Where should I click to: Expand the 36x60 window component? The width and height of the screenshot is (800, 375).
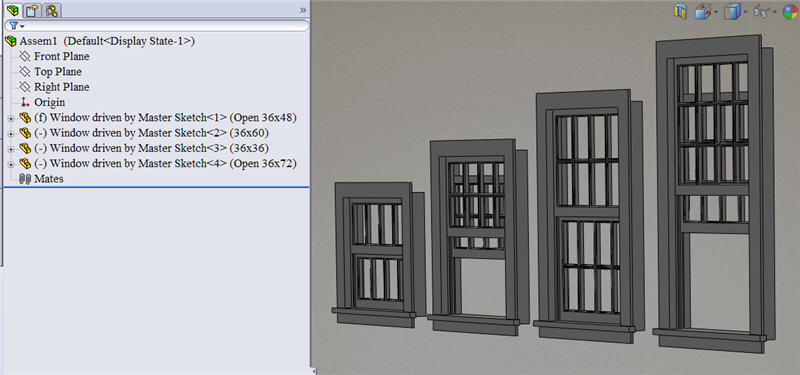11,134
